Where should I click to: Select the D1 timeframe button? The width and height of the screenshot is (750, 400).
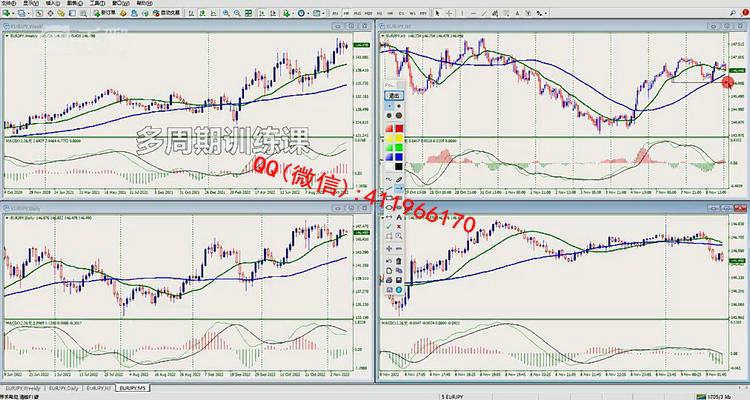click(401, 13)
